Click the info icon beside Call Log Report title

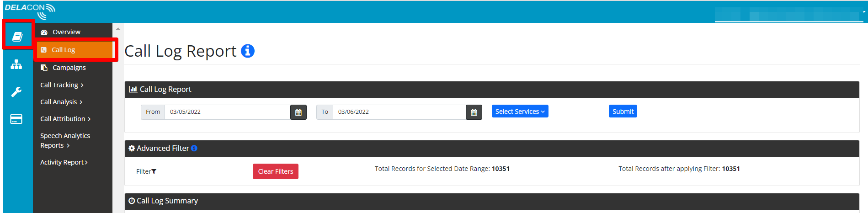coord(248,51)
